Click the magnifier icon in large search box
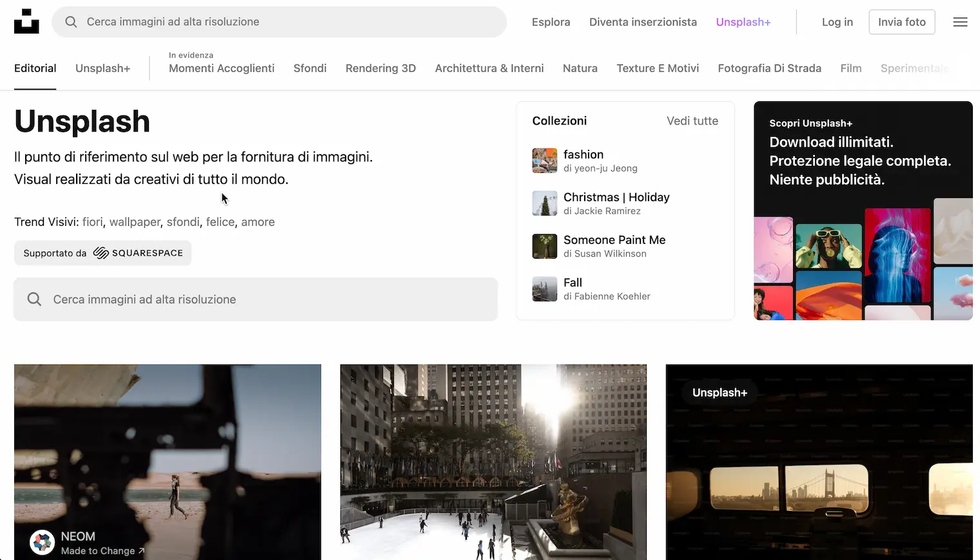 (x=34, y=299)
